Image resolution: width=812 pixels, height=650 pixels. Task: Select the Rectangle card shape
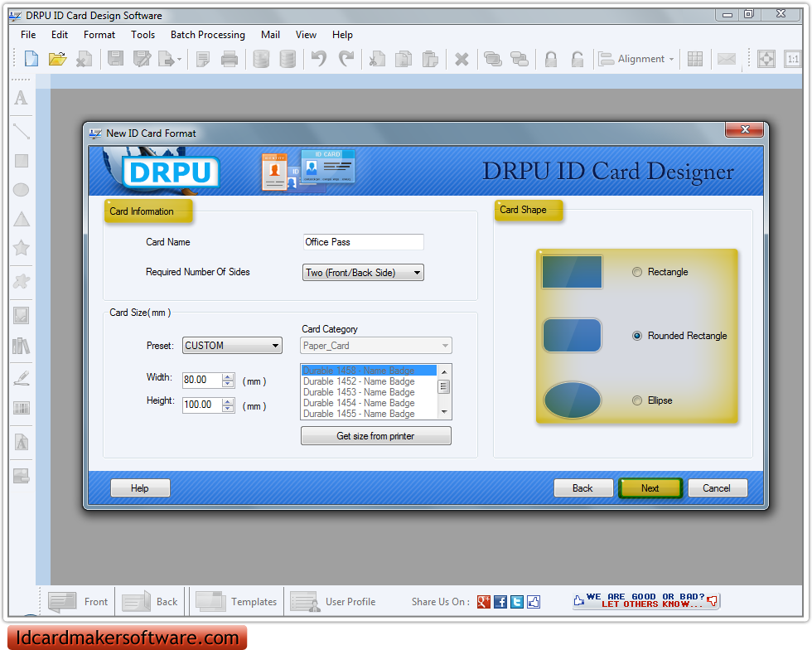pyautogui.click(x=637, y=272)
